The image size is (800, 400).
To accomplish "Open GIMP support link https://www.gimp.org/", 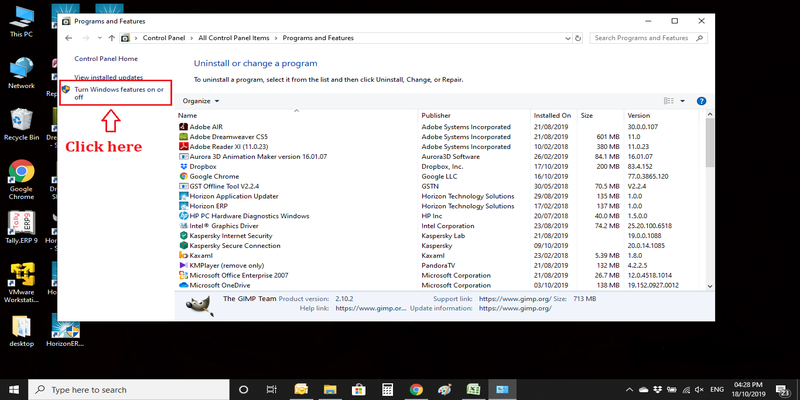I will (515, 298).
